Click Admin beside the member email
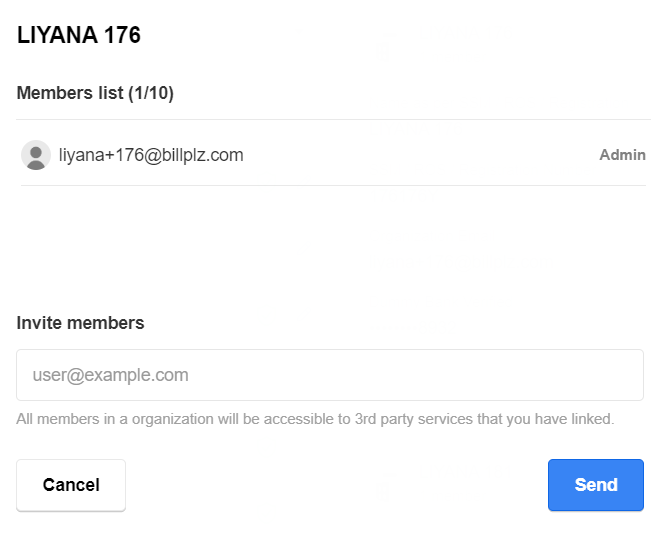 click(x=622, y=155)
